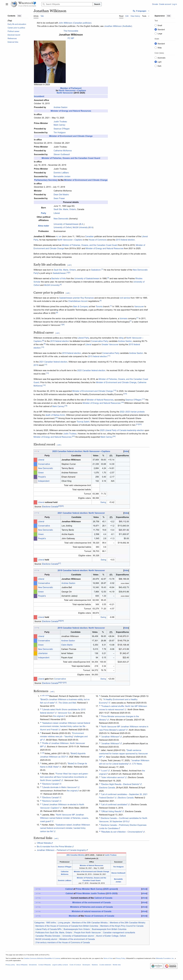Open the Andrew Saxton predecessor link
Screen dimensions: 183x980
click(x=60, y=107)
